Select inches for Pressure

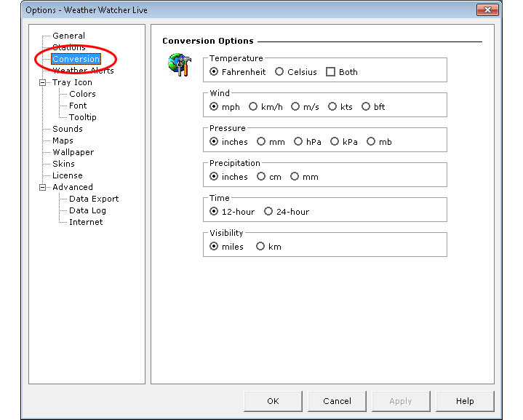(x=214, y=141)
